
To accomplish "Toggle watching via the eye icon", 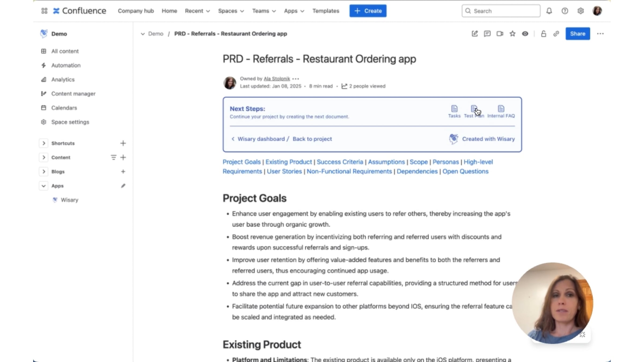I will 525,34.
